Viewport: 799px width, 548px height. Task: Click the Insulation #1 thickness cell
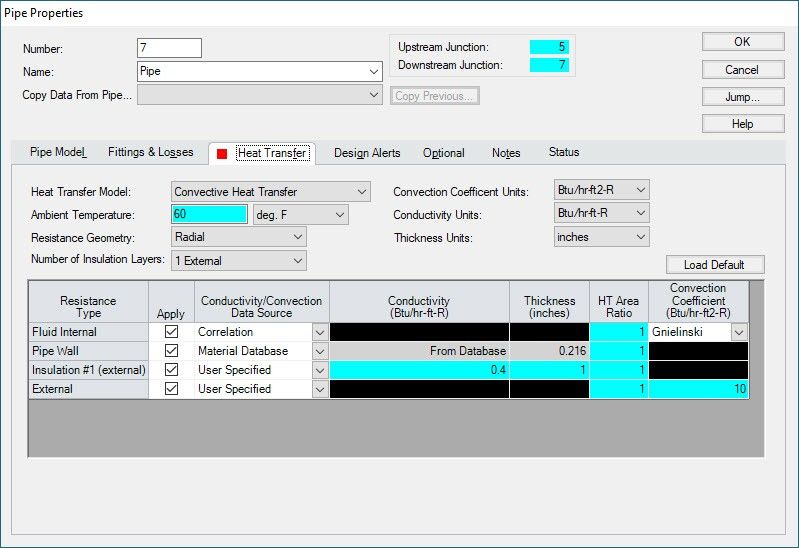point(549,370)
